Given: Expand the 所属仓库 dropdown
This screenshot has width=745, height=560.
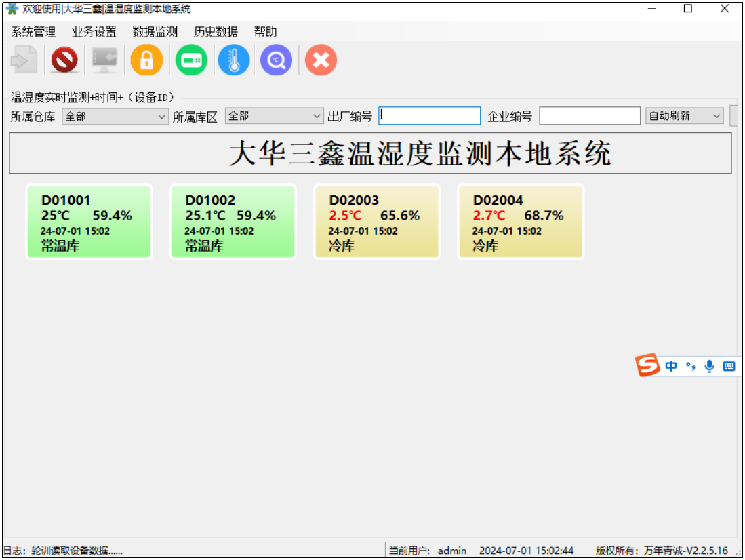Looking at the screenshot, I should click(x=115, y=117).
